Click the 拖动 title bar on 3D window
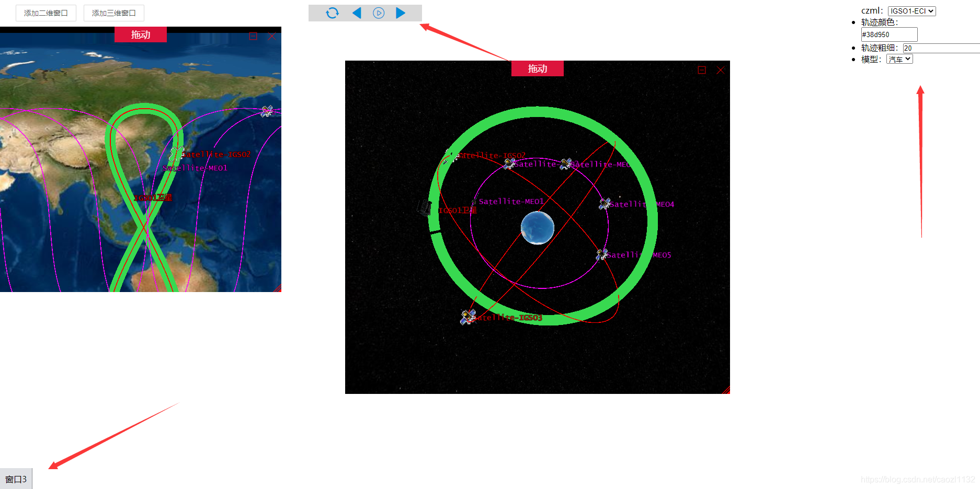 (537, 68)
